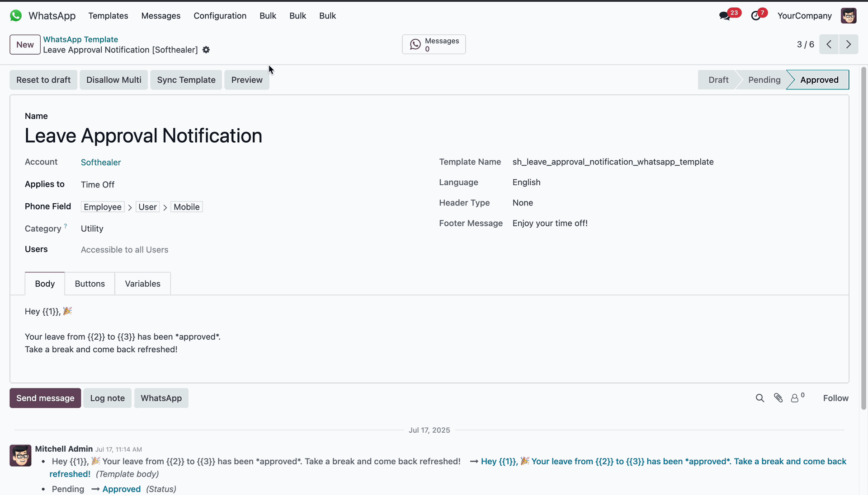
Task: Open the user avatar menu
Action: click(849, 16)
